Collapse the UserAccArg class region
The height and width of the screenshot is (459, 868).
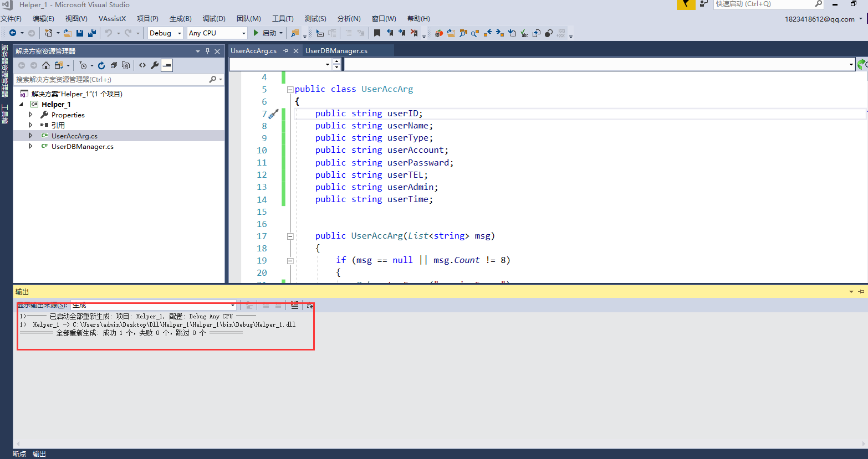click(x=290, y=89)
